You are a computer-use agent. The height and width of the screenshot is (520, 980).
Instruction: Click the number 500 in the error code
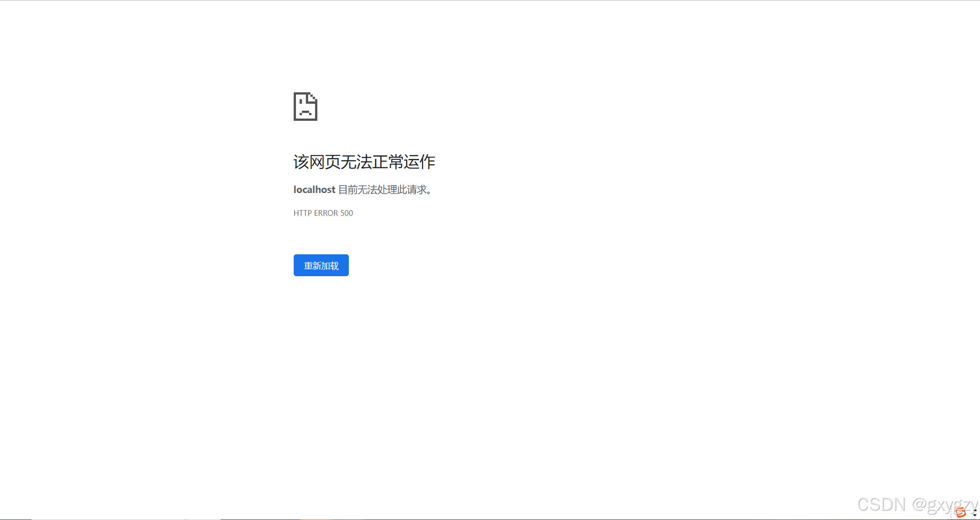coord(347,213)
